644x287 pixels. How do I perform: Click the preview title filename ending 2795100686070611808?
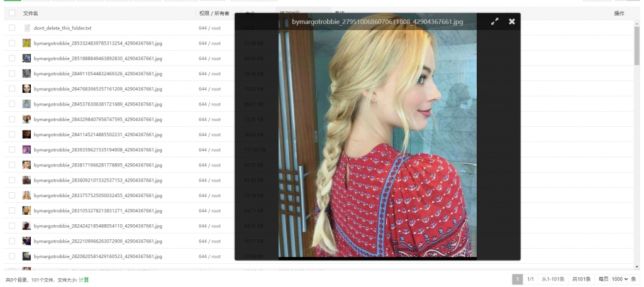[377, 22]
